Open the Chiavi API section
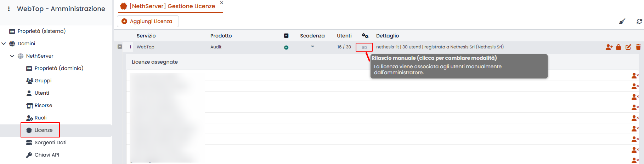This screenshot has height=164, width=644. point(47,155)
